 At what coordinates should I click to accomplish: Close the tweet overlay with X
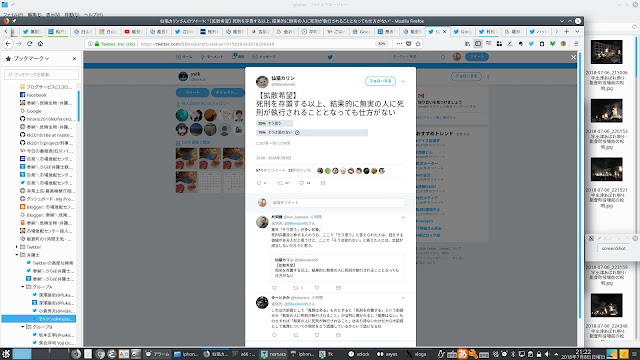(x=573, y=57)
